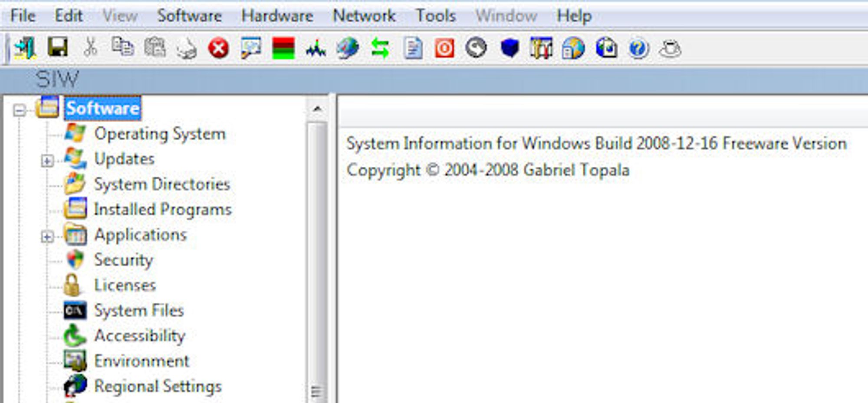Click the shield icon beside Security

click(x=76, y=259)
